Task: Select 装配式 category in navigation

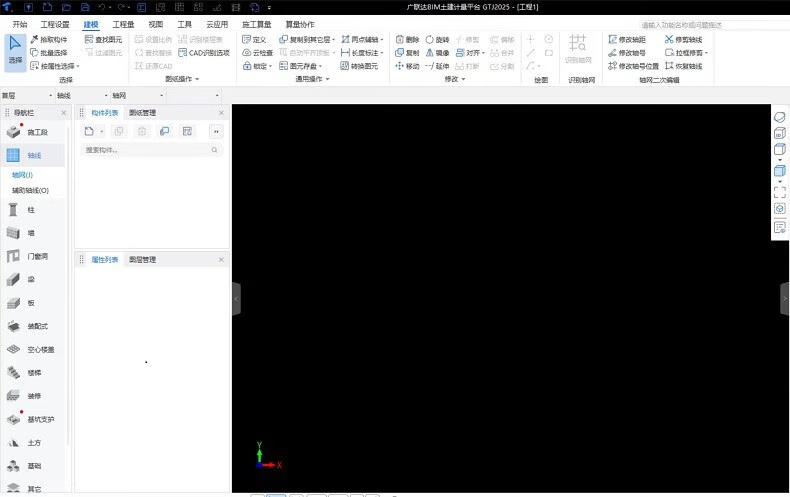Action: coord(34,326)
